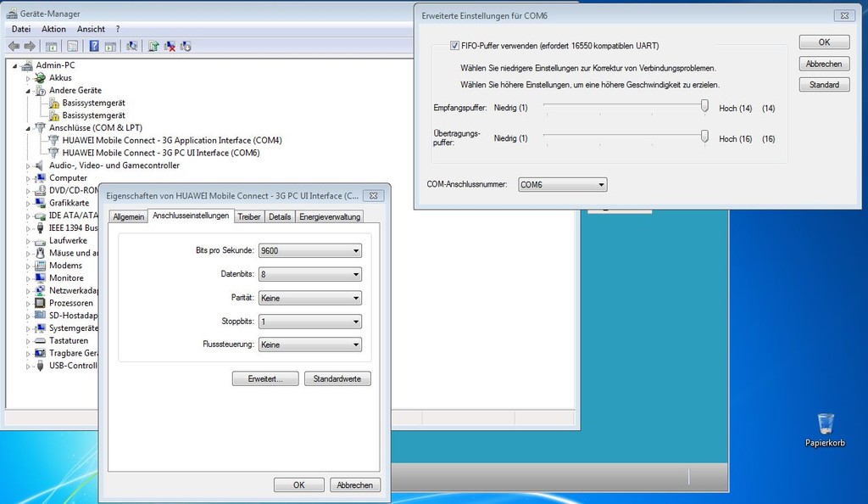This screenshot has width=868, height=504.
Task: Select first Basissystemgerät warning icon
Action: [53, 103]
